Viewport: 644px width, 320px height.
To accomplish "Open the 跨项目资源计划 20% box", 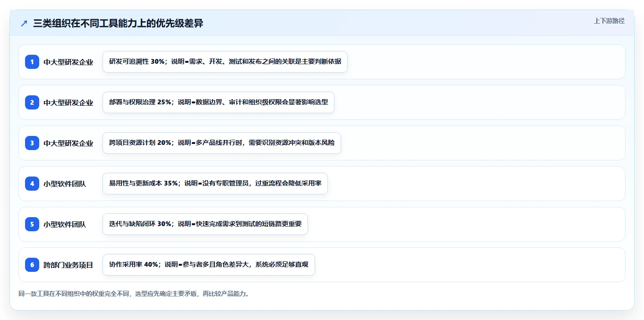I will pos(222,143).
